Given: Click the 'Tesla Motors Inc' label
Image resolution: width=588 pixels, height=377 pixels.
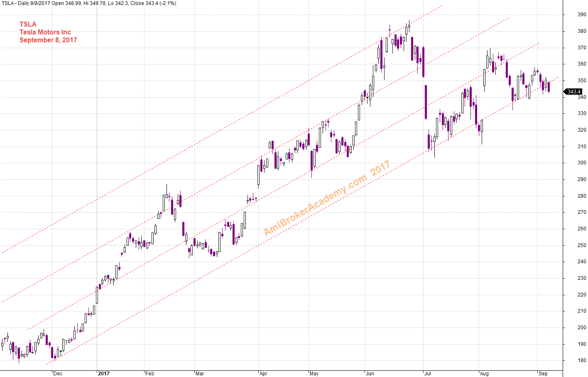Looking at the screenshot, I should (x=45, y=32).
